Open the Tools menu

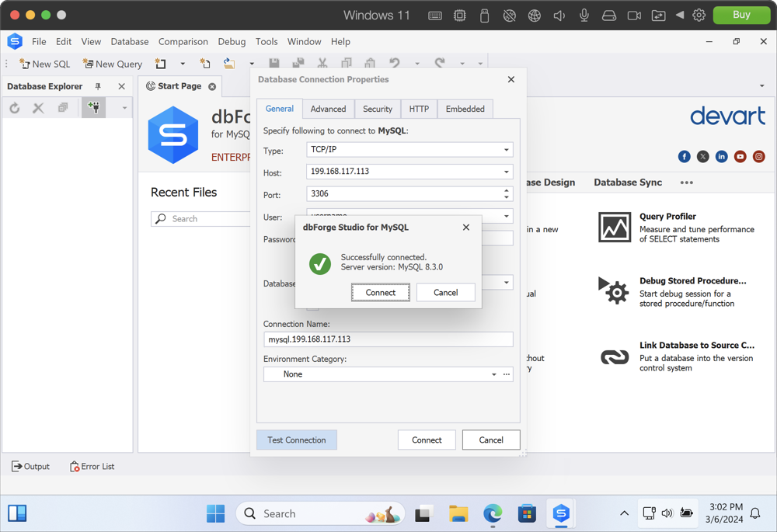(x=267, y=42)
